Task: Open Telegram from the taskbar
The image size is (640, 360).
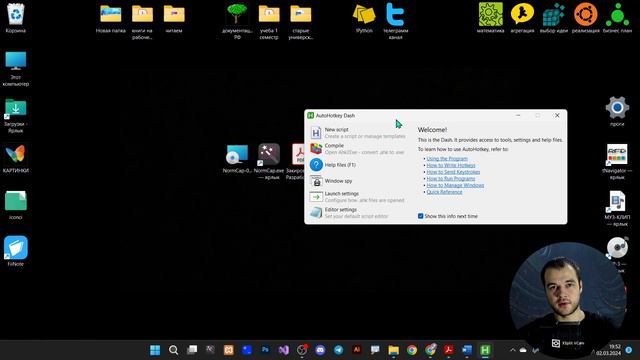Action: [x=338, y=350]
